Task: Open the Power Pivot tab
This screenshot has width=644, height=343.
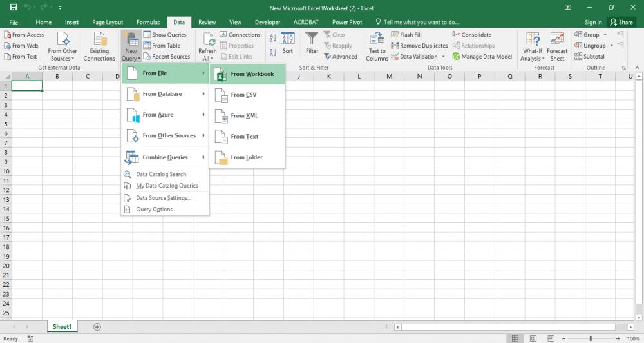Action: tap(347, 22)
